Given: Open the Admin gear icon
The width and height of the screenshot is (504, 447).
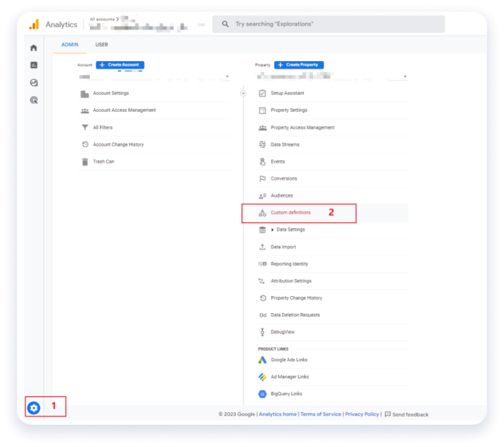Looking at the screenshot, I should [34, 408].
